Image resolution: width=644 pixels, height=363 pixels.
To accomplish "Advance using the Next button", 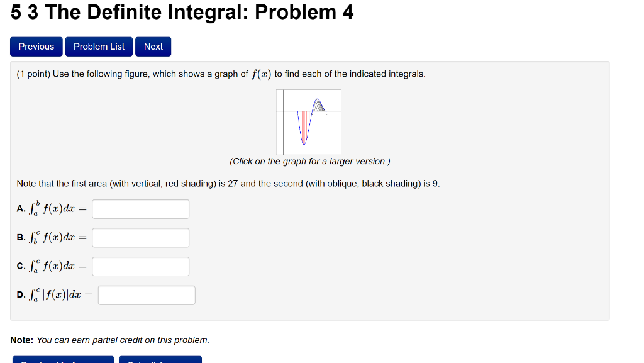I will (x=153, y=46).
